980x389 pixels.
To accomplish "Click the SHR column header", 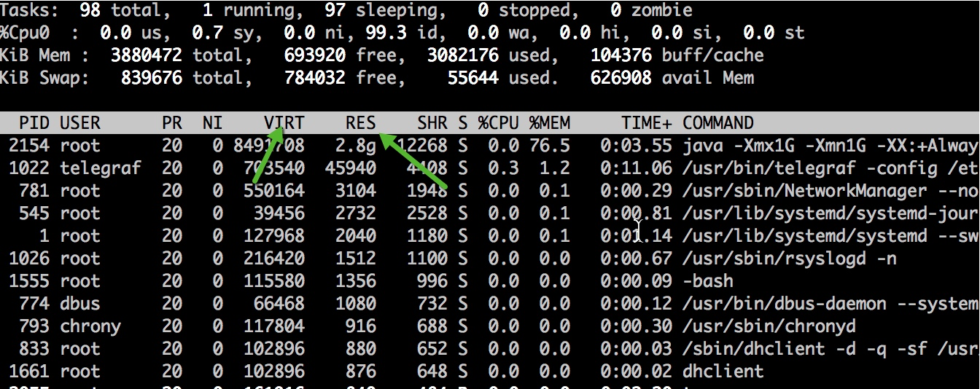I will tap(432, 122).
